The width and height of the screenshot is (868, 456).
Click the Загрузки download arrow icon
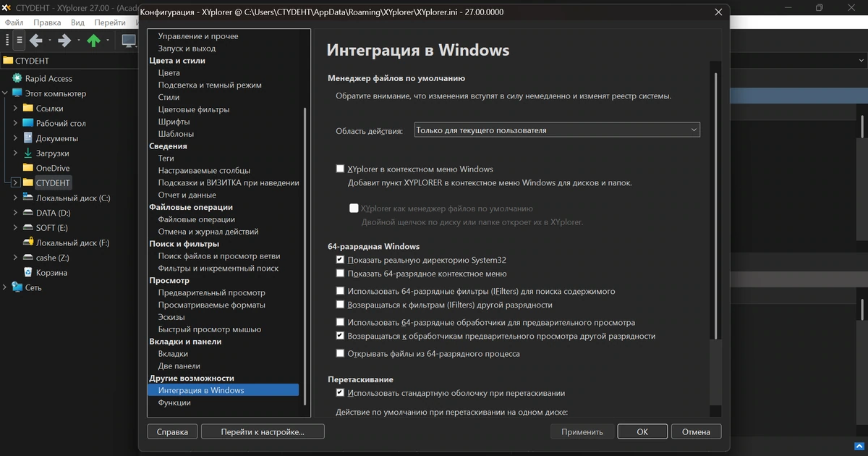tap(28, 153)
